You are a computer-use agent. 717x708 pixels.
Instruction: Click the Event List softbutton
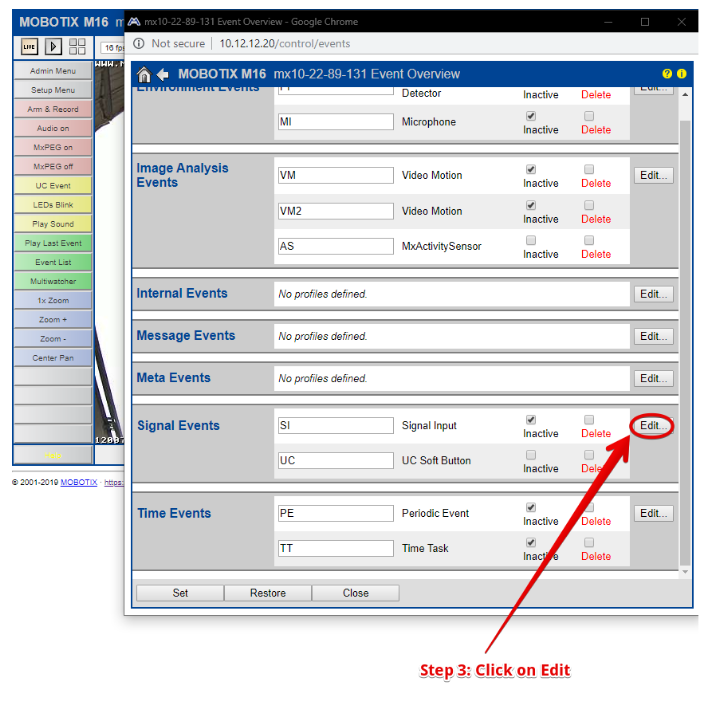click(53, 262)
